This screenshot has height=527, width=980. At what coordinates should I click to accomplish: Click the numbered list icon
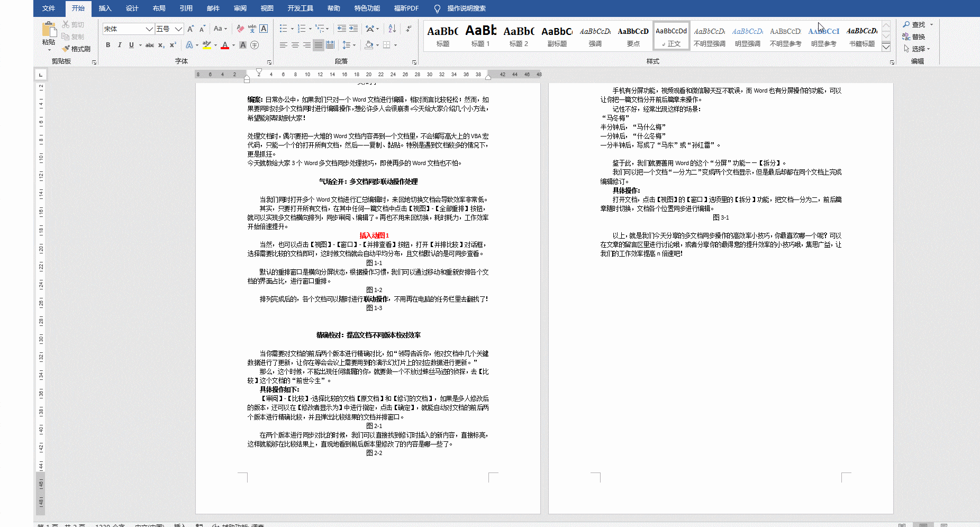[x=302, y=29]
